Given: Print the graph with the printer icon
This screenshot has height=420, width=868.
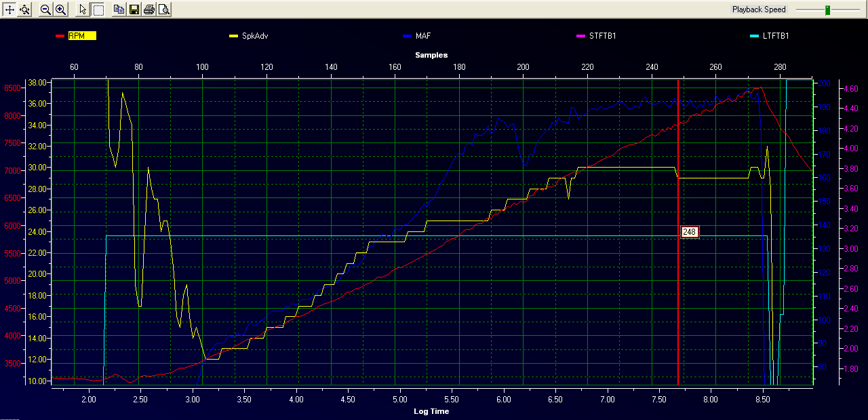Looking at the screenshot, I should coord(149,9).
